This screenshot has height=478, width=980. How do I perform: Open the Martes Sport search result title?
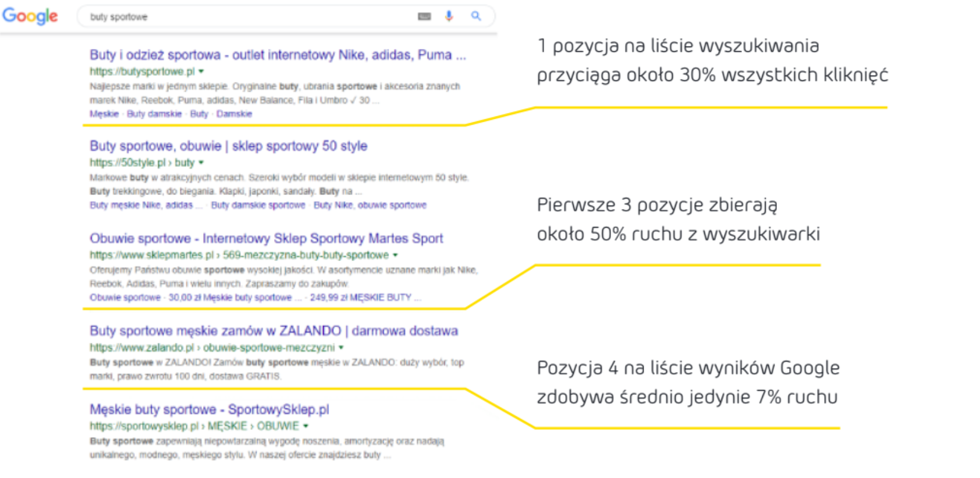click(x=266, y=239)
